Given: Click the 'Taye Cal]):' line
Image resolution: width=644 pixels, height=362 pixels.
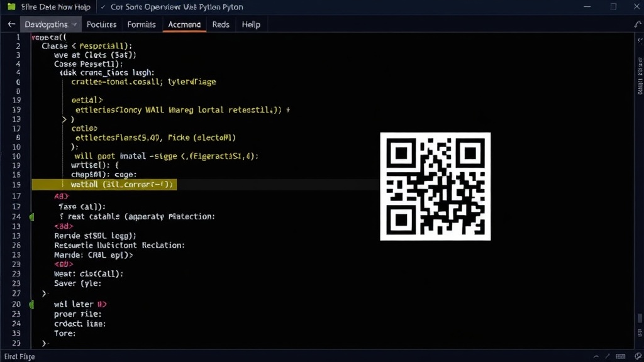Looking at the screenshot, I should (x=82, y=206).
